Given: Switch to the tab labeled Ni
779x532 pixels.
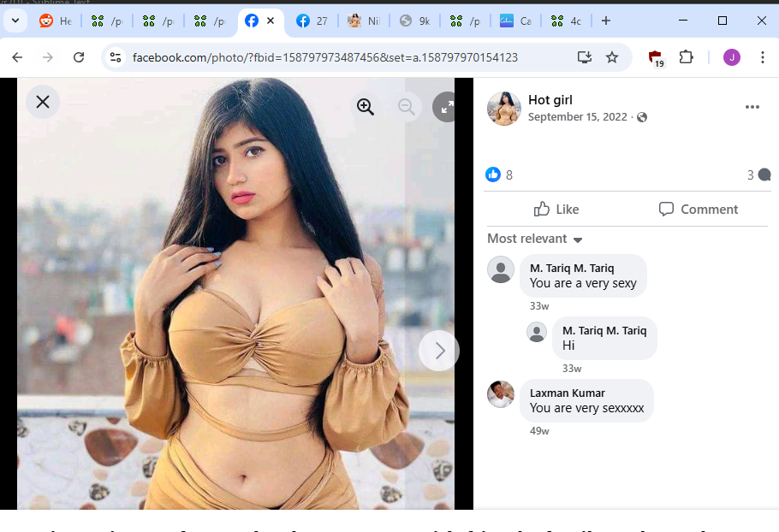Looking at the screenshot, I should [x=364, y=21].
